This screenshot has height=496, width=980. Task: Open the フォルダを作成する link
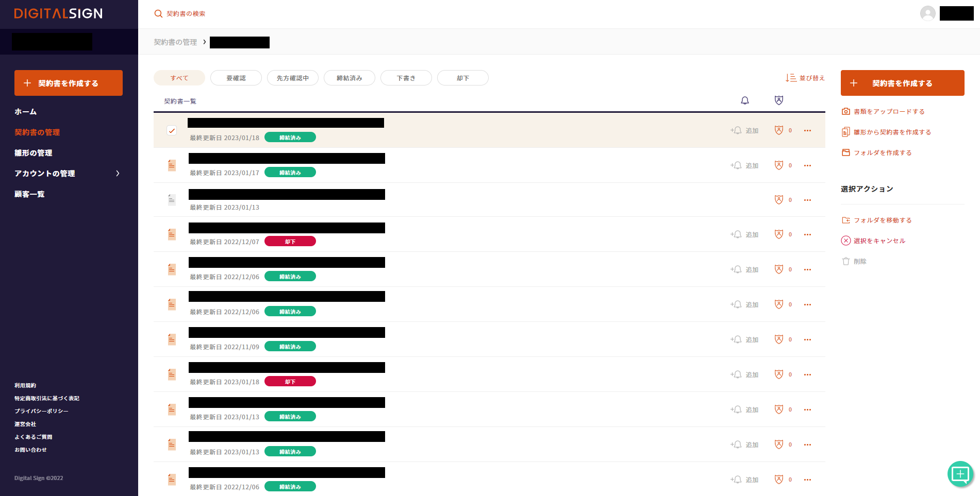tap(882, 152)
